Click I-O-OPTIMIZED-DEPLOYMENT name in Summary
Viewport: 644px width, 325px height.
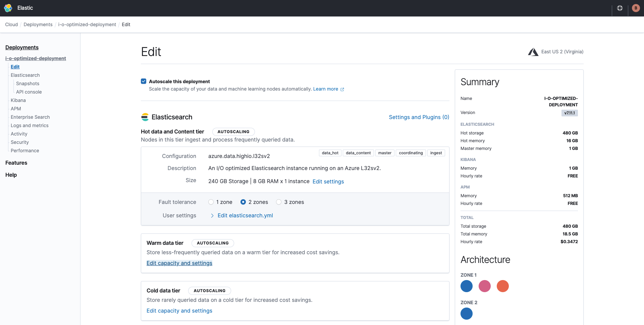click(x=561, y=102)
